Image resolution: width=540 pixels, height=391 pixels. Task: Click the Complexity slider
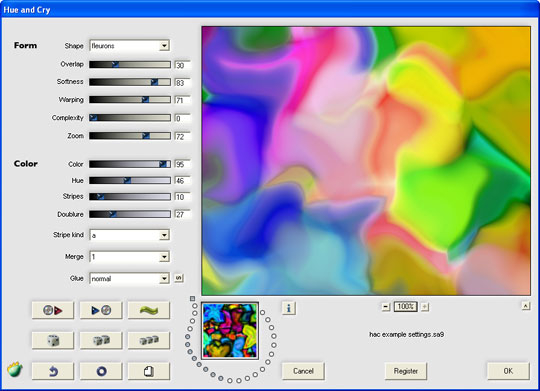pos(130,118)
